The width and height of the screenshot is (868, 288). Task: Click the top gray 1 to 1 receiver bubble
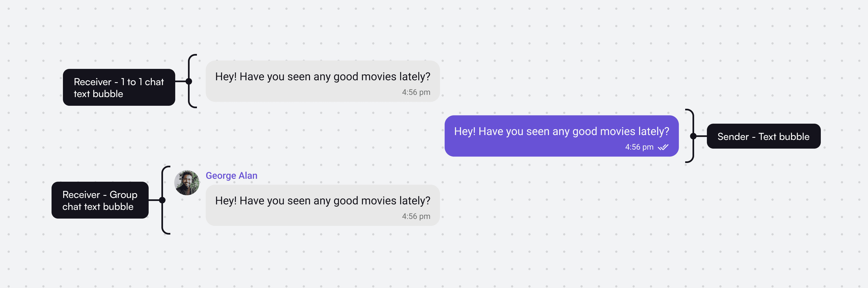(x=323, y=81)
